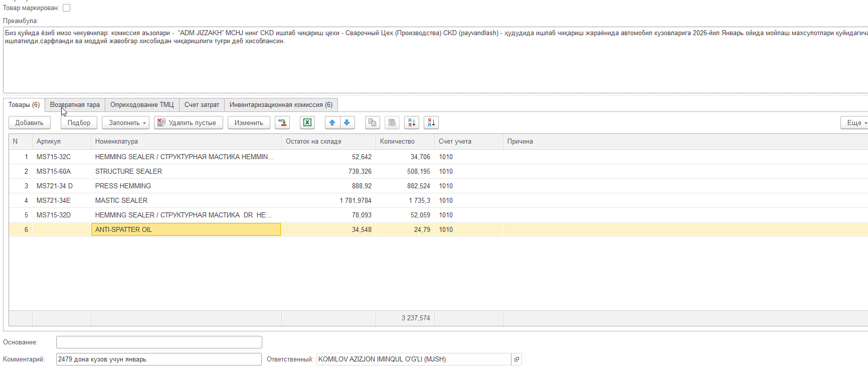Screen dimensions: 868x367
Task: Click the 'Артикул' column header
Action: [62, 142]
